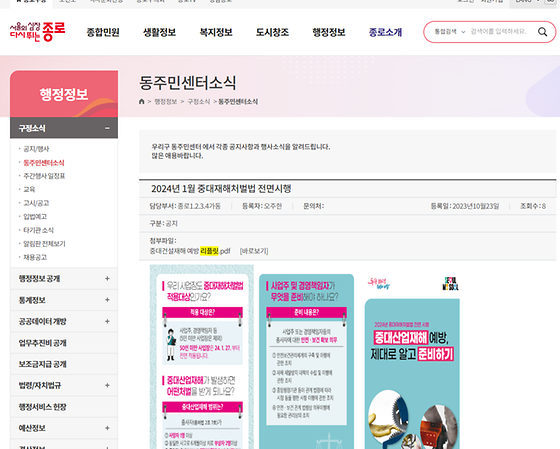Click the 구분: 공지 text
560x449 pixels.
coord(164,224)
